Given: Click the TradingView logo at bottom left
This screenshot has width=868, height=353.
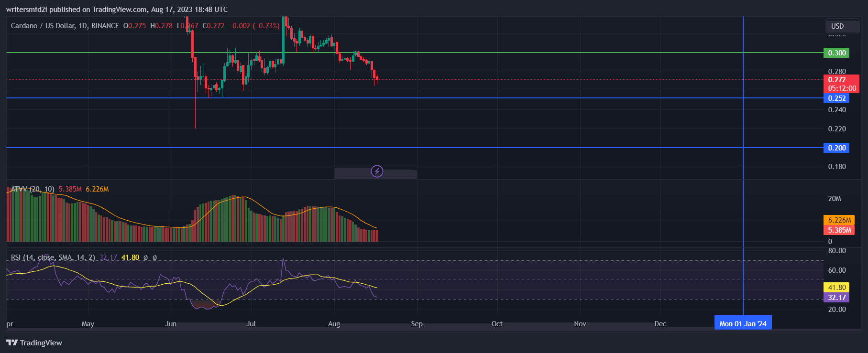Looking at the screenshot, I should [34, 342].
